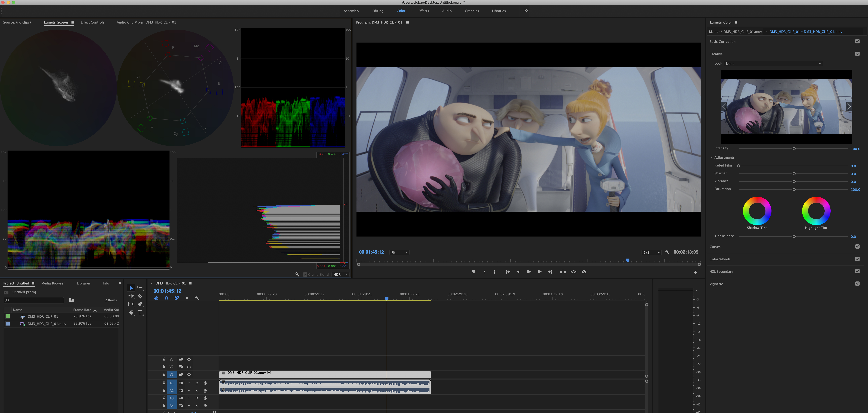Toggle V3 track output eye
This screenshot has width=868, height=413.
click(189, 359)
